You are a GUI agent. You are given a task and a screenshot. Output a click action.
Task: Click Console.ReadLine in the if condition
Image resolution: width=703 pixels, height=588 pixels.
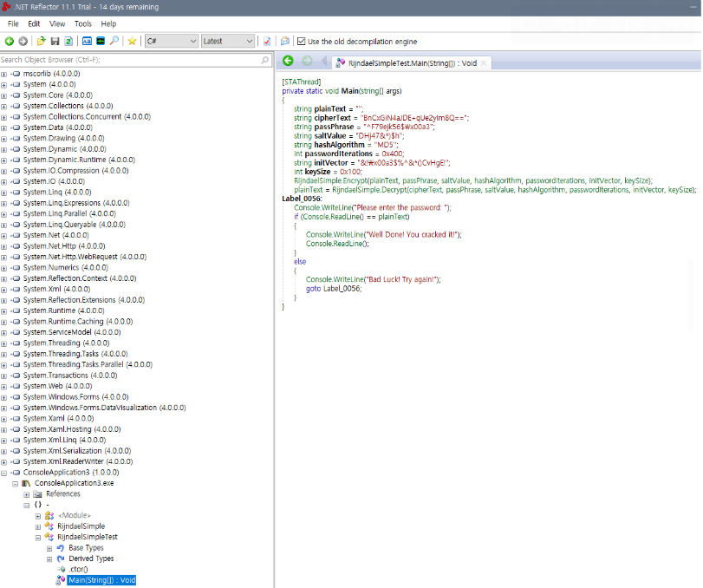click(x=329, y=217)
